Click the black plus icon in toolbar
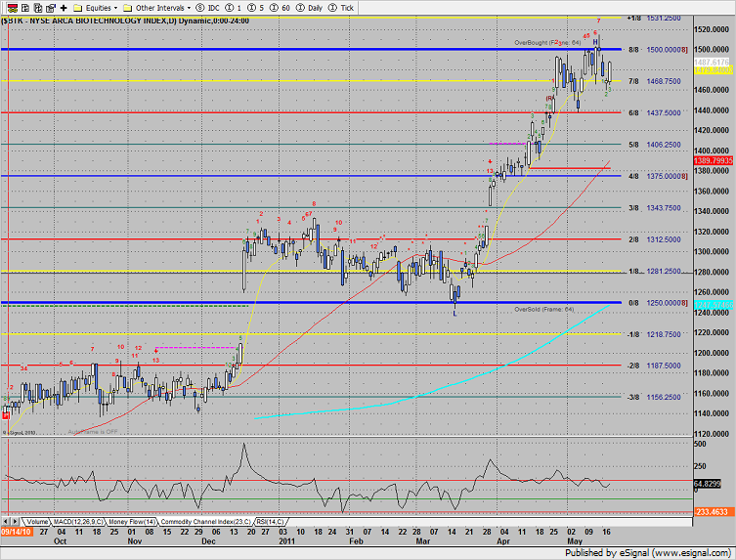Image resolution: width=736 pixels, height=560 pixels. point(64,8)
